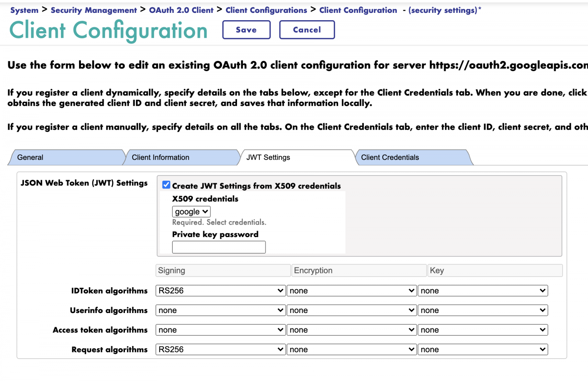The image size is (588, 381).
Task: Open IDToken algorithms signing dropdown
Action: (220, 291)
